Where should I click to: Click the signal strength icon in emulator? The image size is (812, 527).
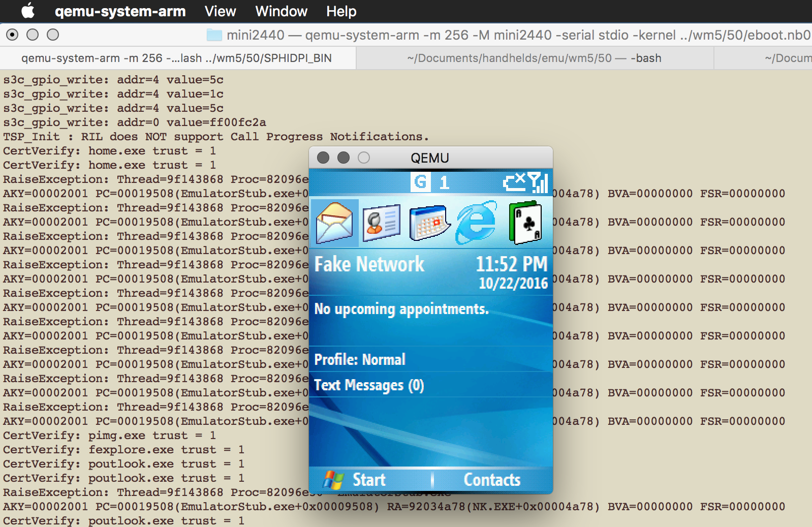(x=538, y=182)
